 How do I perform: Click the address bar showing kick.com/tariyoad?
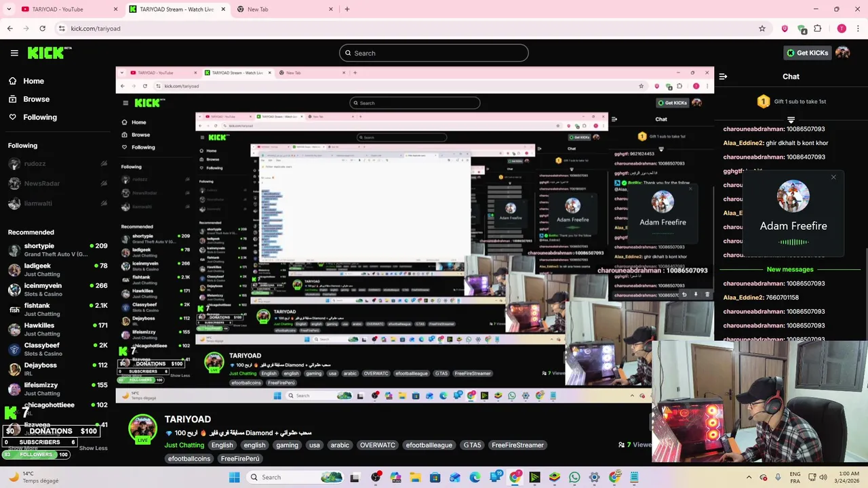pos(407,28)
